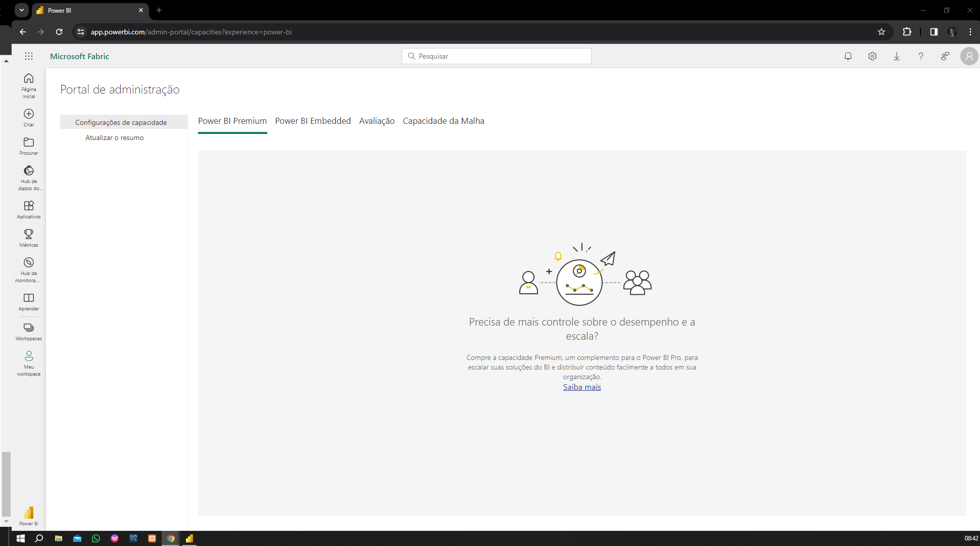The width and height of the screenshot is (980, 546).
Task: Click the browser address bar URL
Action: pyautogui.click(x=191, y=32)
